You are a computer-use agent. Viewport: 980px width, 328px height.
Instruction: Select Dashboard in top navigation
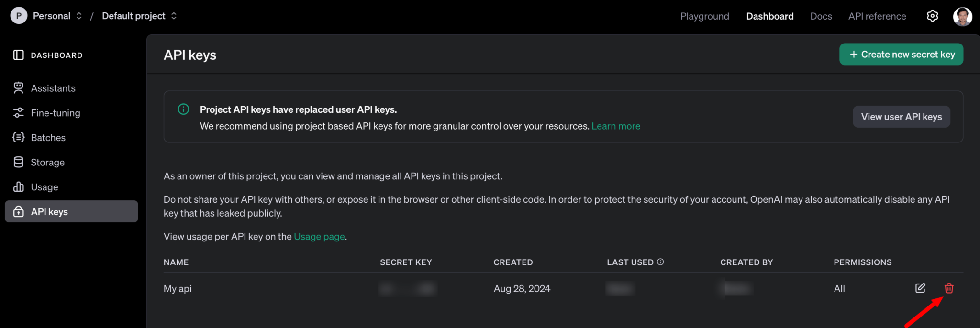tap(769, 16)
